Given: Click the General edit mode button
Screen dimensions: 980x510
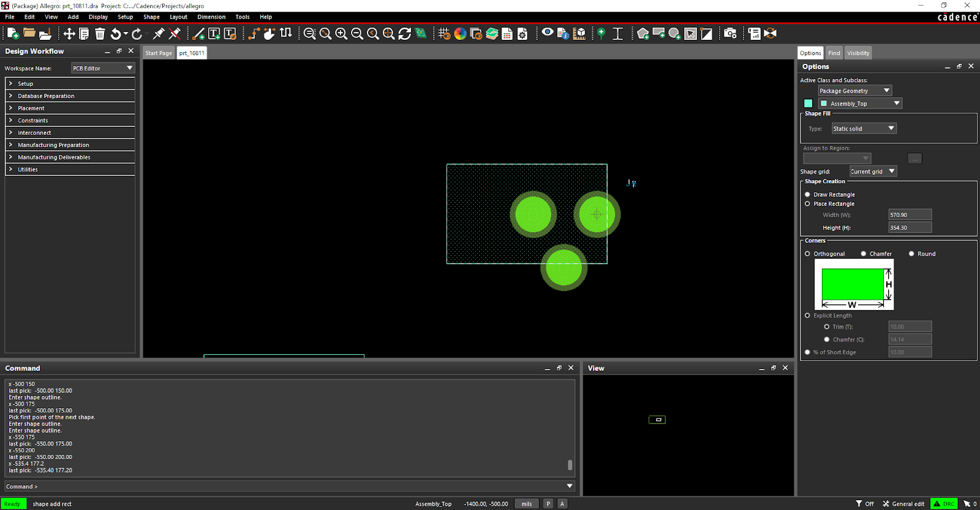Looking at the screenshot, I should click(903, 504).
